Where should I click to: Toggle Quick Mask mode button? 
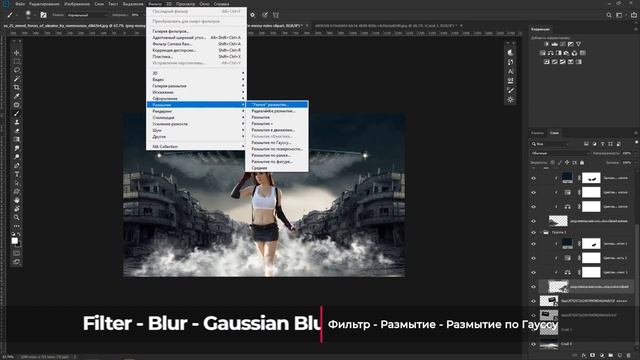tap(17, 253)
